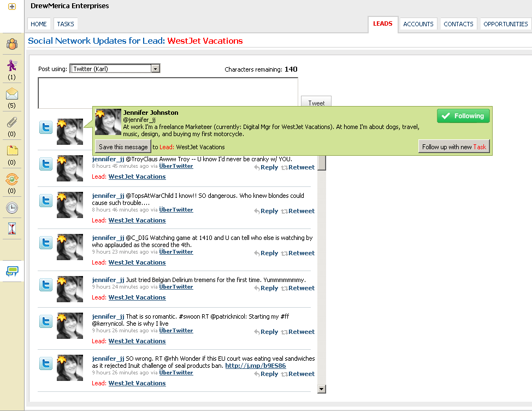Open the yellow notes sidebar icon

pos(12,150)
